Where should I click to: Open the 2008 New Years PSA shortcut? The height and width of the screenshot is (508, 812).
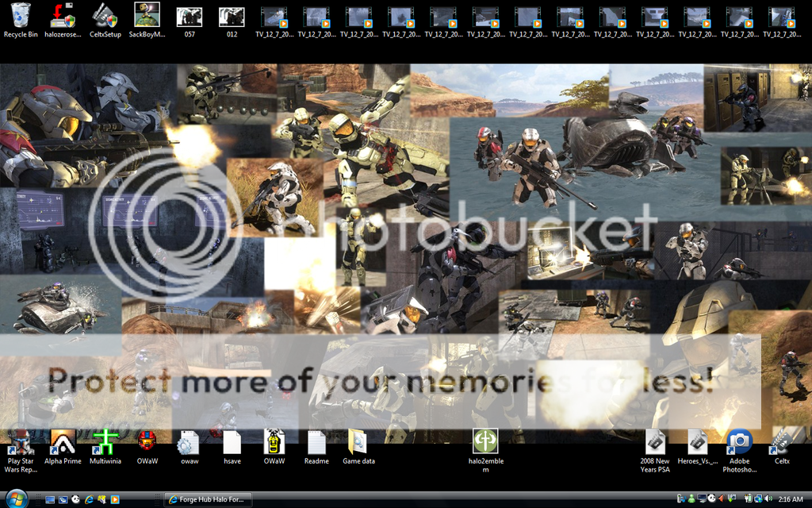pyautogui.click(x=655, y=442)
